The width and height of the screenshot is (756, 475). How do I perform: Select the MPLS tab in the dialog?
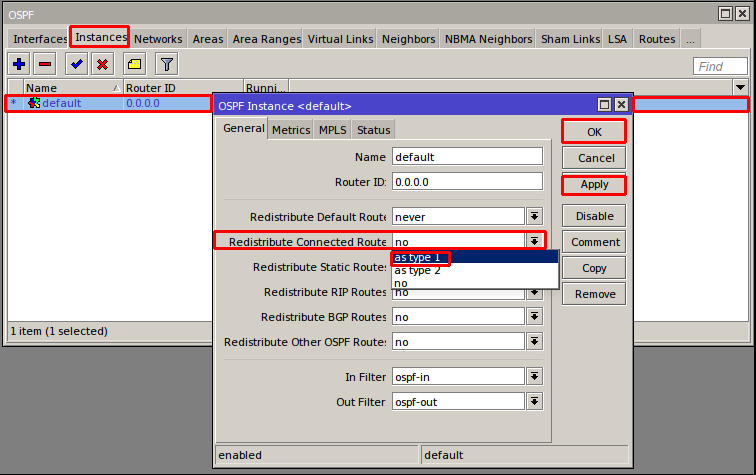coord(332,130)
